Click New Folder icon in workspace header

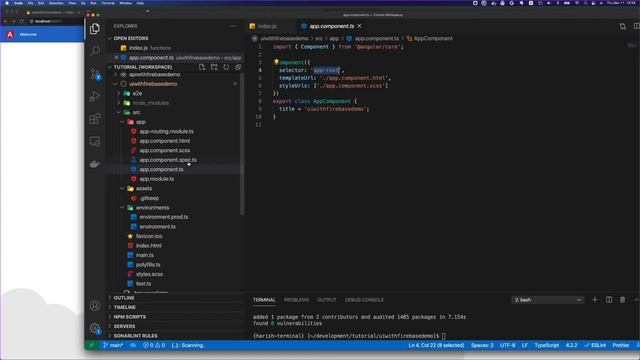pos(214,67)
